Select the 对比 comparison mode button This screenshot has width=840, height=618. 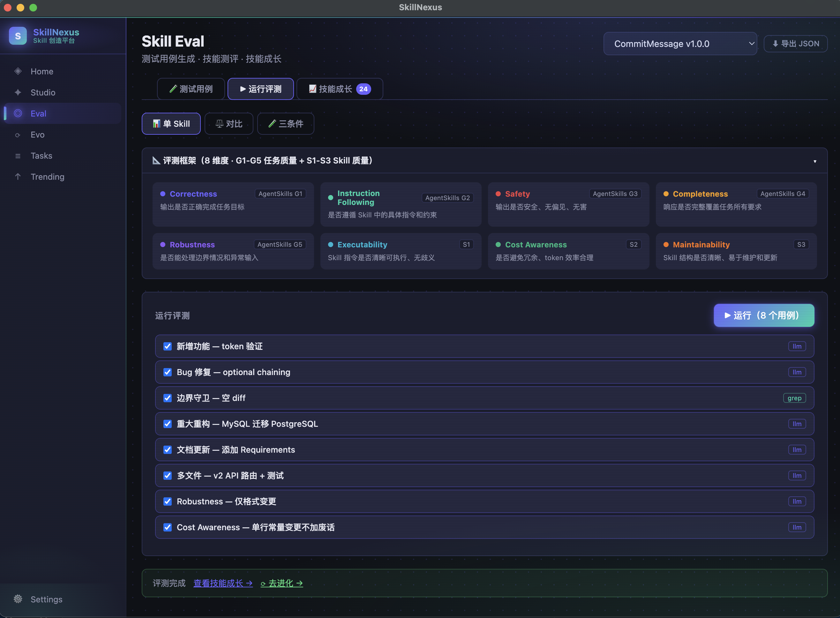pos(229,124)
